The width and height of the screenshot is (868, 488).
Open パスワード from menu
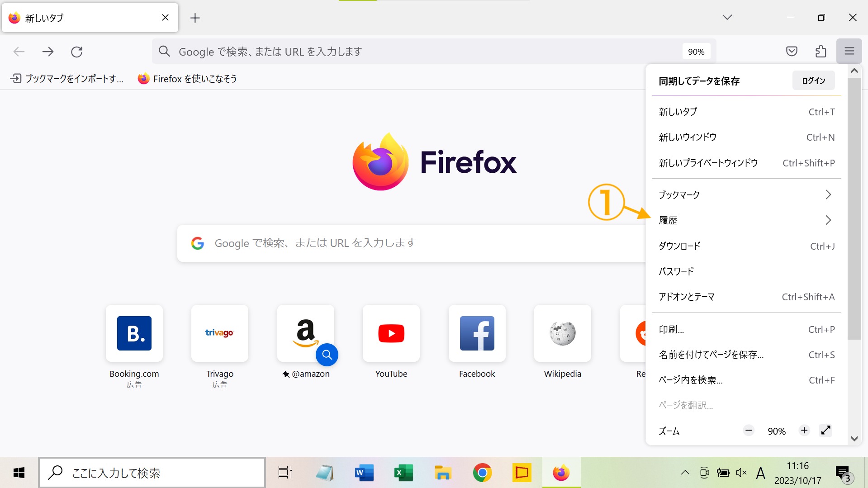[746, 271]
